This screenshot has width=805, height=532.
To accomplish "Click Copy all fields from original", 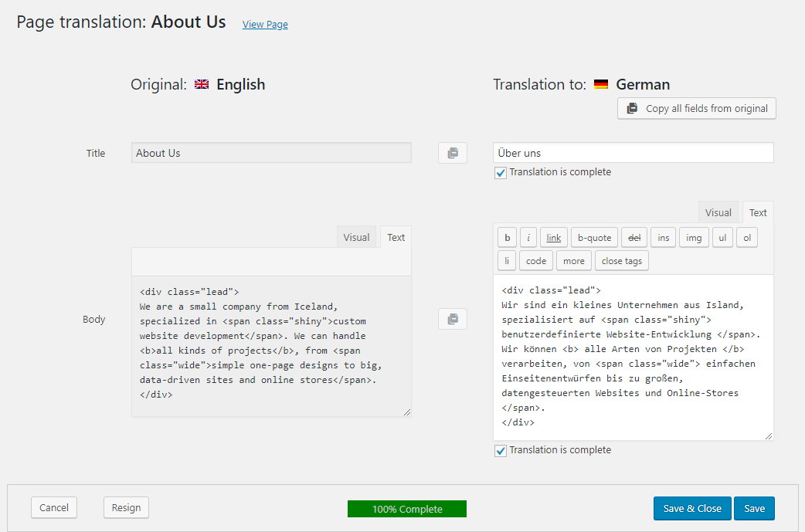I will [x=696, y=108].
